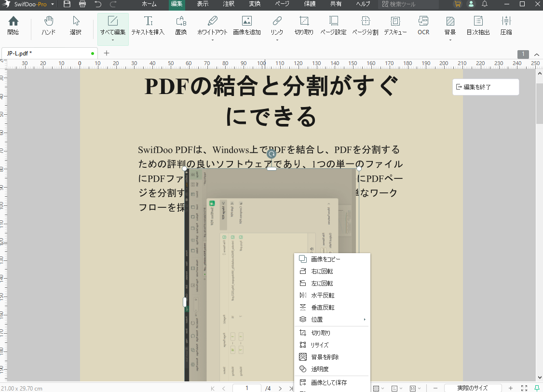543x392 pixels.
Task: Click the 編集を終了 button
Action: pos(485,87)
